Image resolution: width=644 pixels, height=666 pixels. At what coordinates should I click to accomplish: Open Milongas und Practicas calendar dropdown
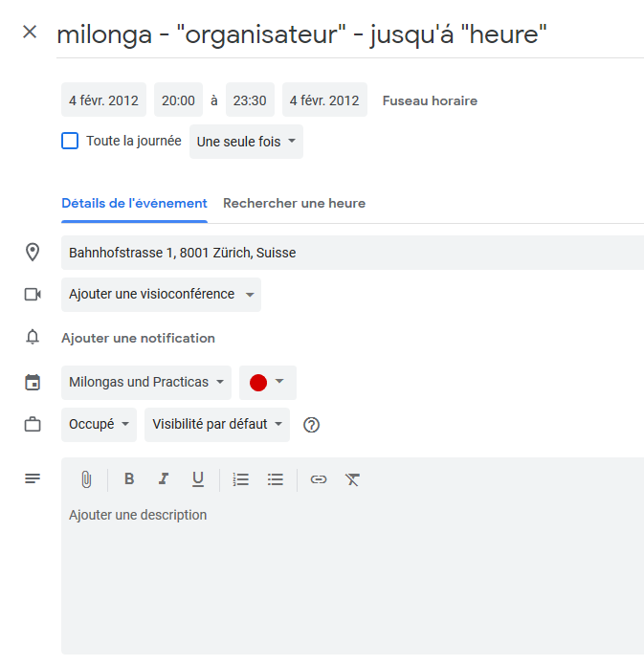pyautogui.click(x=146, y=382)
